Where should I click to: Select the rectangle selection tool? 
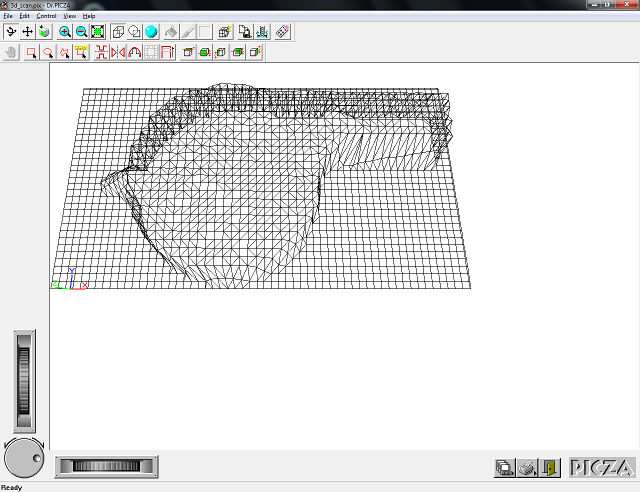click(x=31, y=52)
